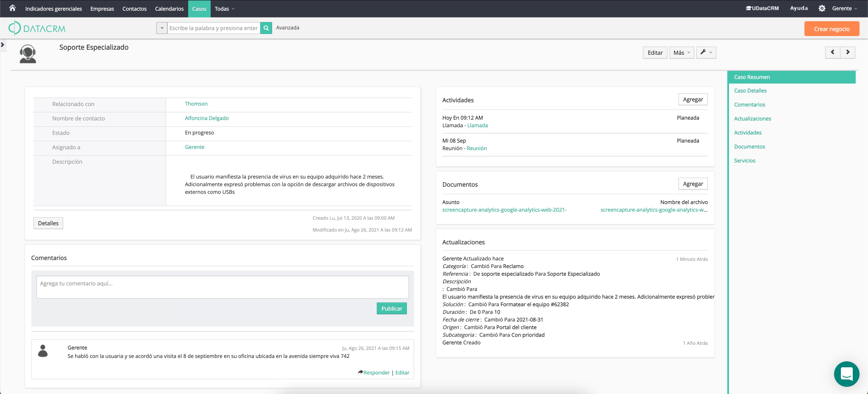Click the search magnifier button

[266, 28]
